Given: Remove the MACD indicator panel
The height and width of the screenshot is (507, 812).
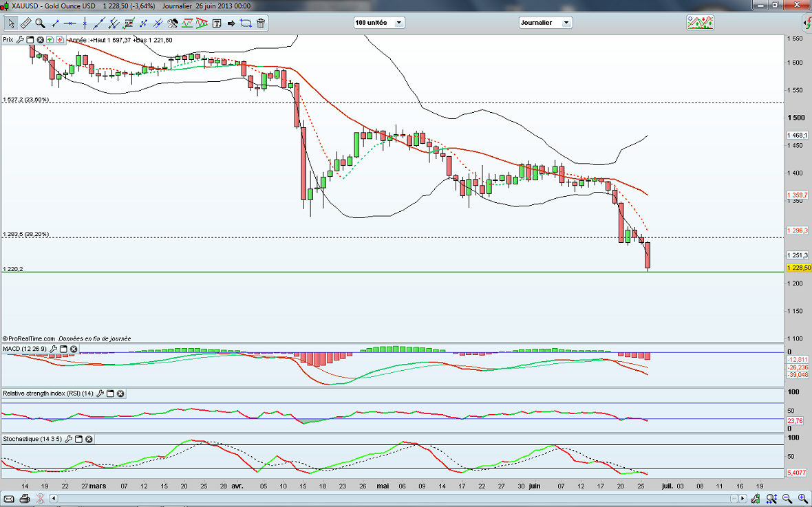Looking at the screenshot, I should pyautogui.click(x=74, y=349).
